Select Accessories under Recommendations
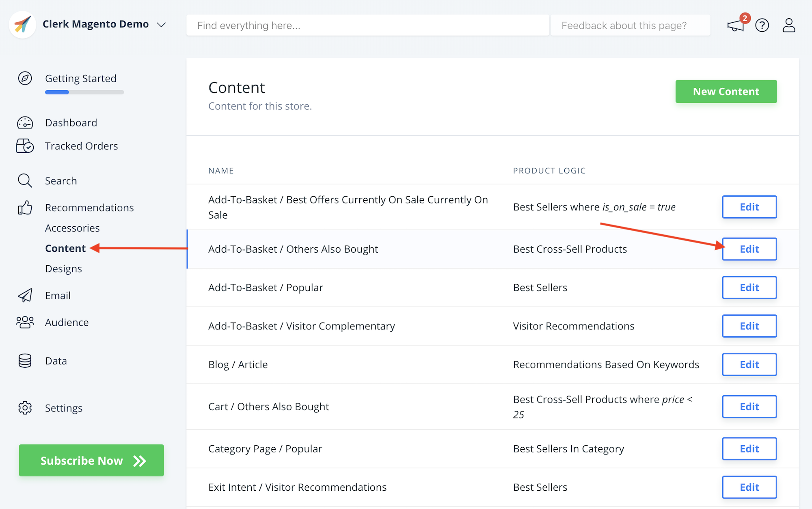The image size is (812, 509). pyautogui.click(x=72, y=228)
